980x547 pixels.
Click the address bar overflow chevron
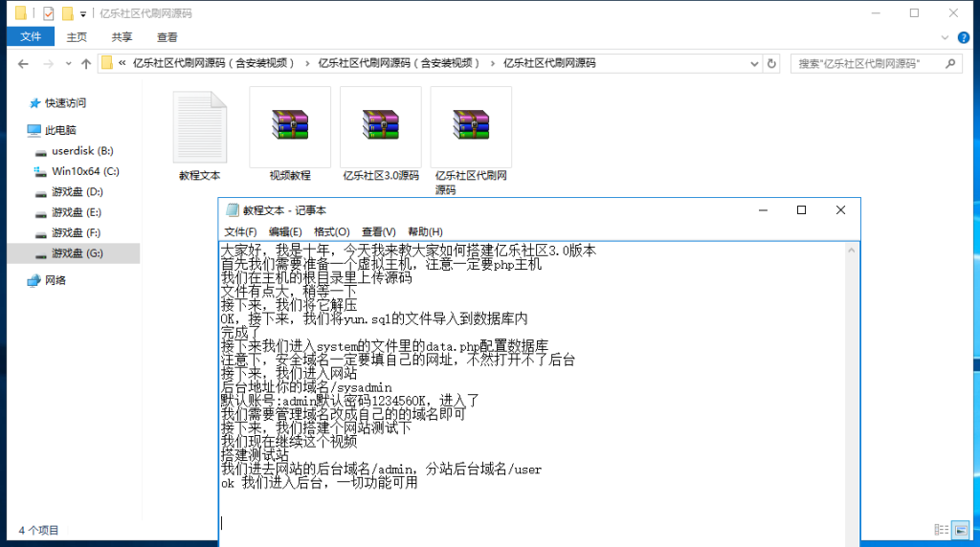tap(122, 63)
